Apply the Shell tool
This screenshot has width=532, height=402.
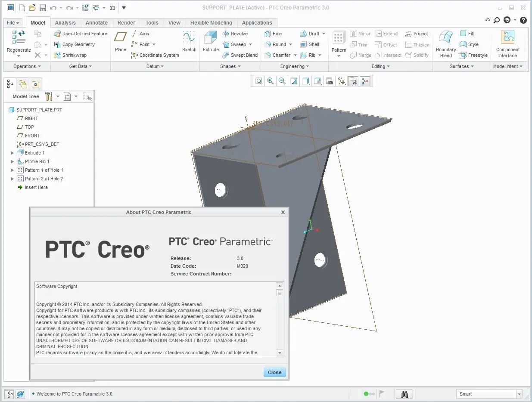(x=310, y=44)
